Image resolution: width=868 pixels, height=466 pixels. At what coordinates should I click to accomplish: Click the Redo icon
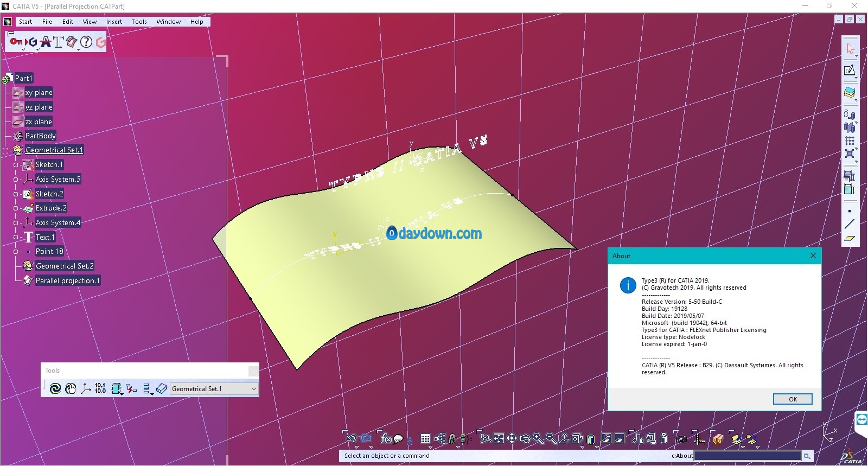(367, 438)
